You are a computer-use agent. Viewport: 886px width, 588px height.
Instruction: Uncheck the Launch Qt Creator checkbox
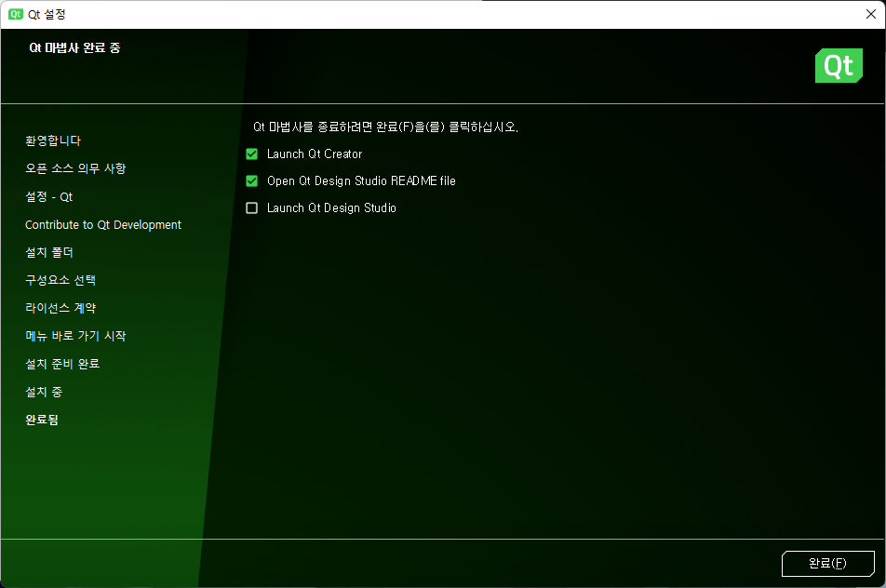[x=252, y=154]
